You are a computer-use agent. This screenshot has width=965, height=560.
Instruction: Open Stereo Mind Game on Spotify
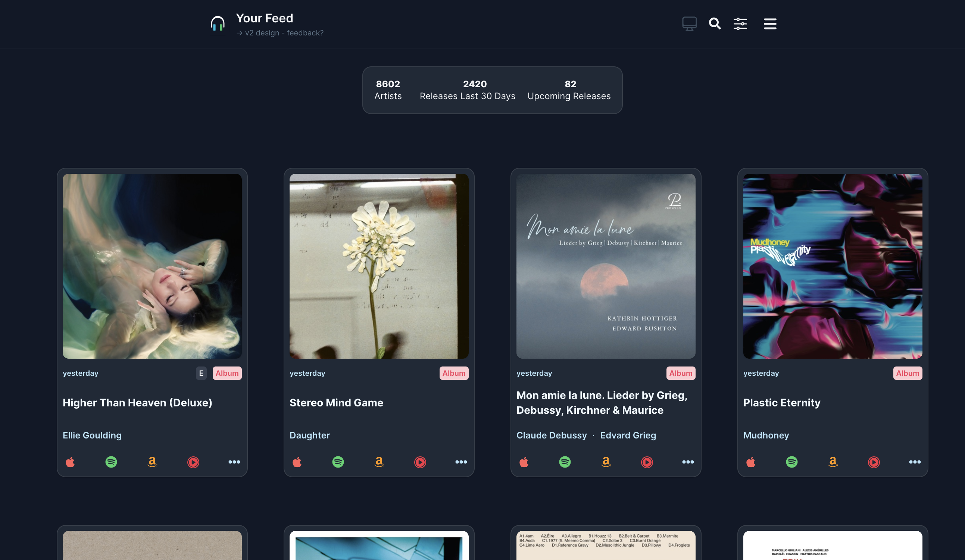pyautogui.click(x=338, y=462)
